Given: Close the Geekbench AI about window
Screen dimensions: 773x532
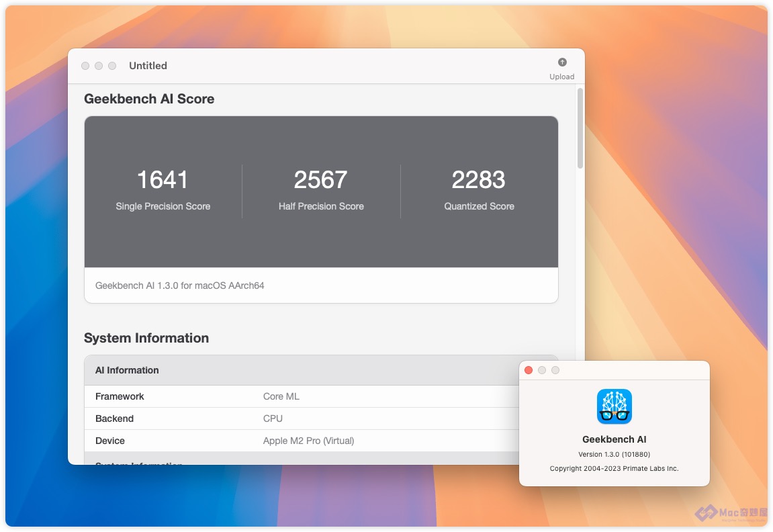Looking at the screenshot, I should pyautogui.click(x=529, y=370).
